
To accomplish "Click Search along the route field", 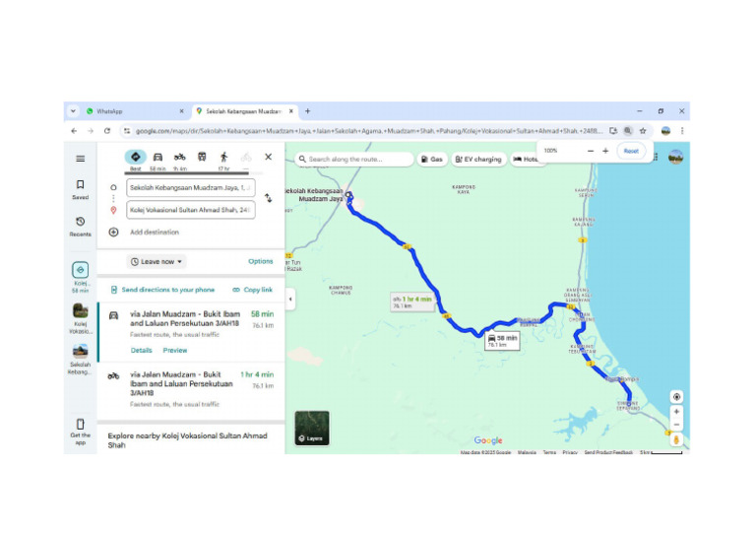I will coord(354,159).
